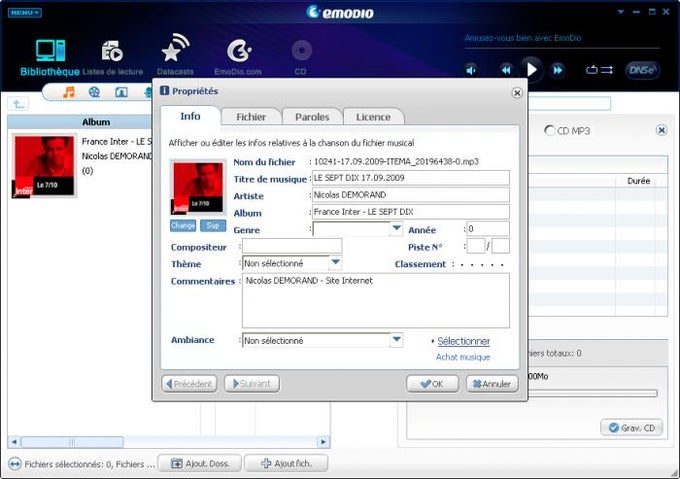This screenshot has width=680, height=479.
Task: Open the MENU dropdown
Action: [25, 13]
